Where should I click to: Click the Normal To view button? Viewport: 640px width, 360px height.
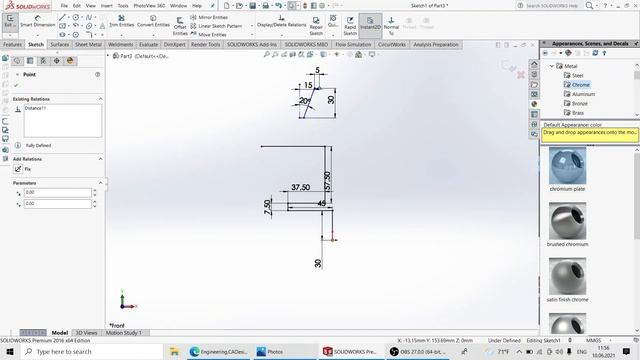coord(391,26)
